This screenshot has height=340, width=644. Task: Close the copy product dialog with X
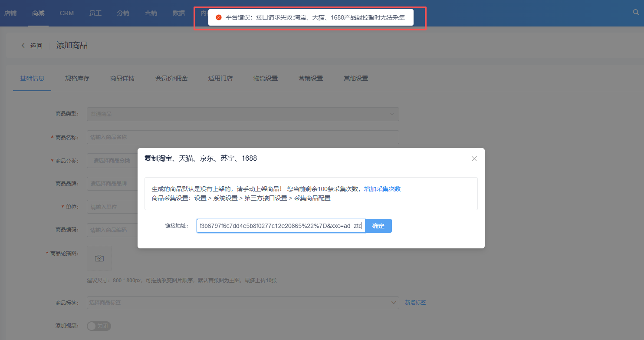point(474,159)
